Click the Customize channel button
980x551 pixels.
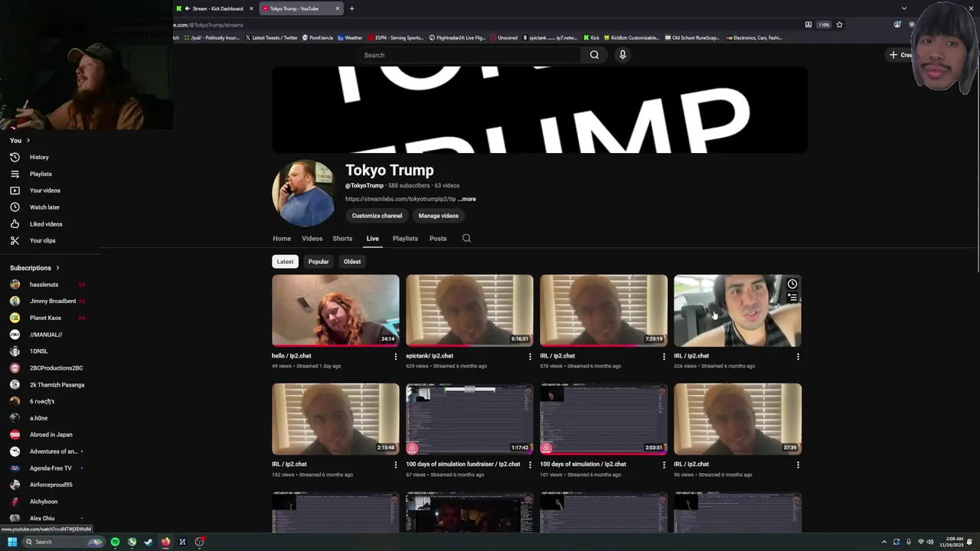pos(377,216)
